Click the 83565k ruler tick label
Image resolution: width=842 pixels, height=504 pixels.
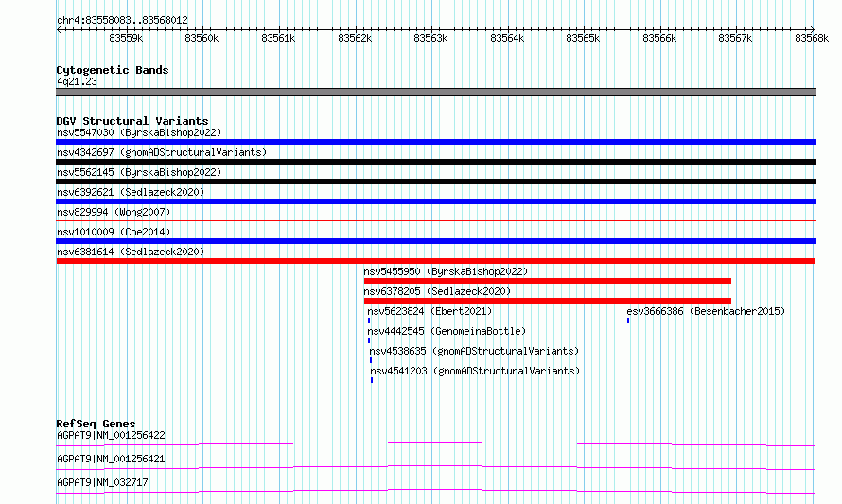[x=583, y=38]
